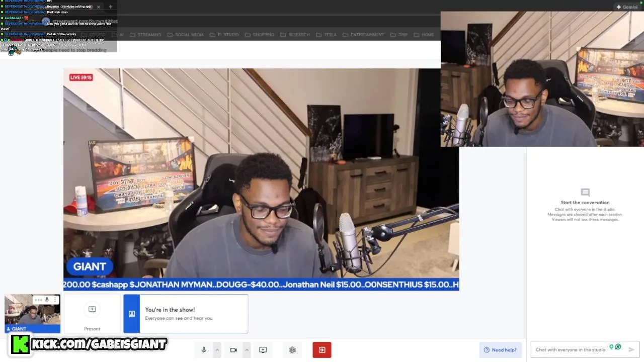Turn off the camera in the bottom toolbar
The height and width of the screenshot is (362, 644).
tap(233, 350)
